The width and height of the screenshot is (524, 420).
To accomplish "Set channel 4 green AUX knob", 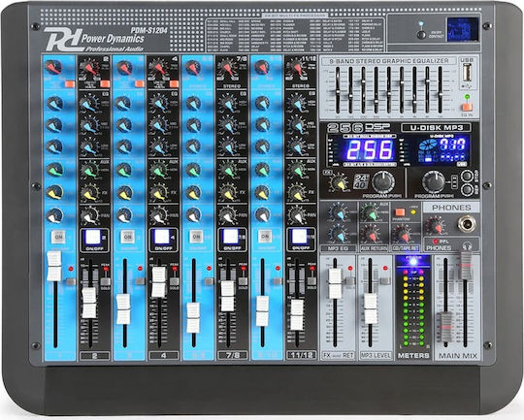I will click(159, 170).
